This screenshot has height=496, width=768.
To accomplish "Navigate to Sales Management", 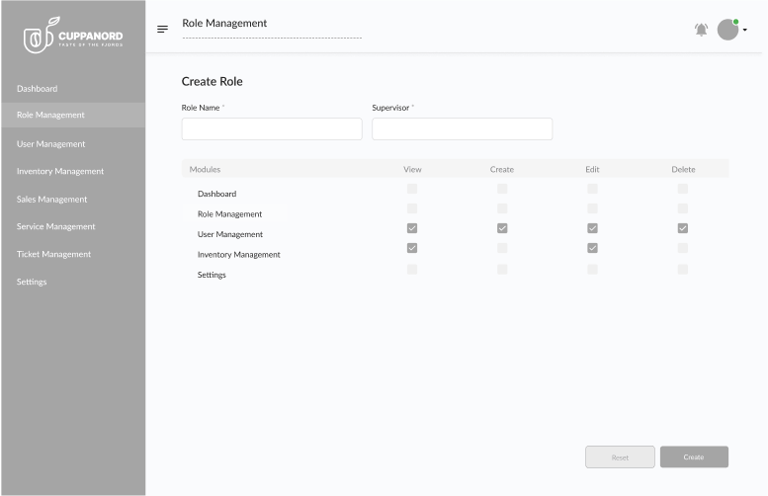I will [52, 199].
